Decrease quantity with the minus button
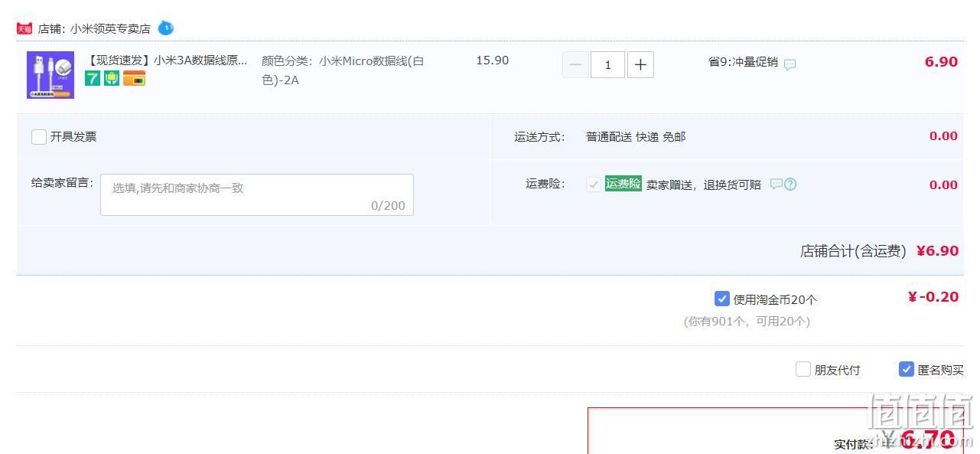980x454 pixels. (x=576, y=65)
